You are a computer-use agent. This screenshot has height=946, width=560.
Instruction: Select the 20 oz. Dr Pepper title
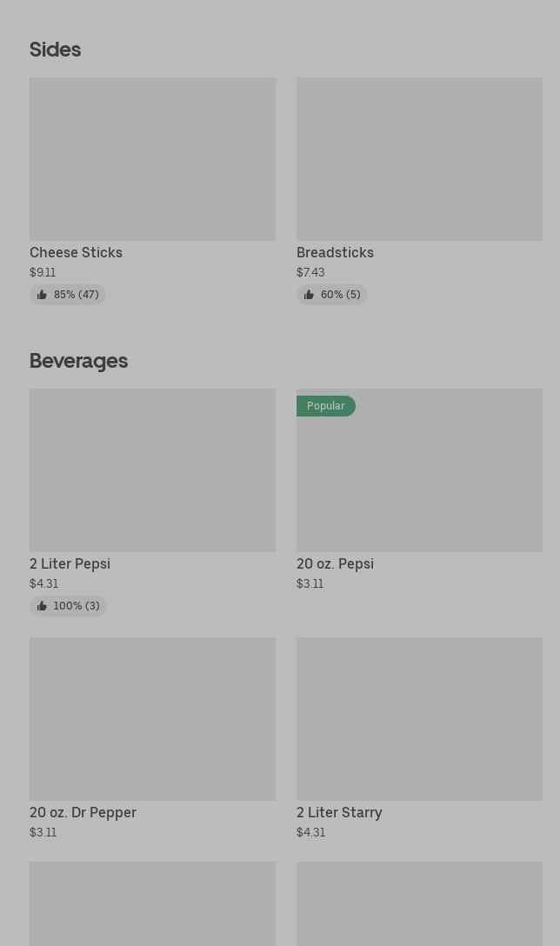83,813
